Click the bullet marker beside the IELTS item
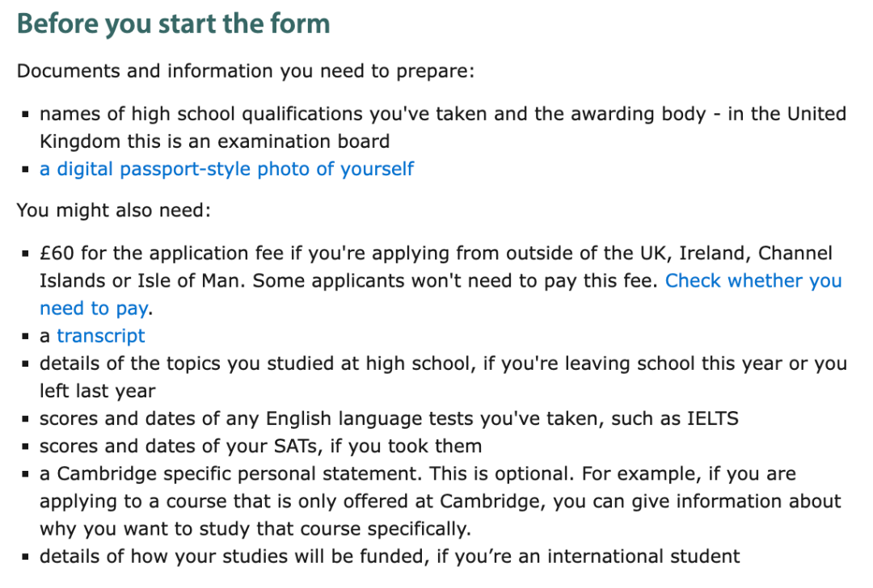Viewport: 873px width, 588px height. click(25, 419)
